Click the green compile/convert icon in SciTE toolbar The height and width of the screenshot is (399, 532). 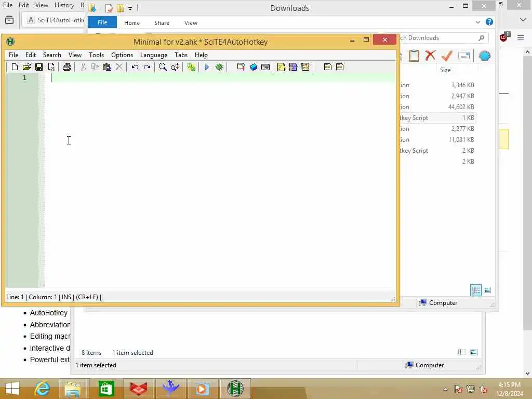[191, 67]
